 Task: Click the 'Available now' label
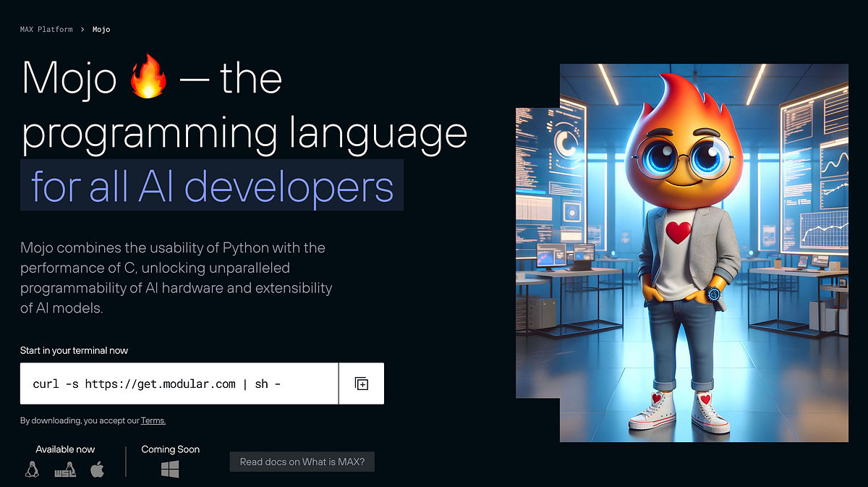pos(65,449)
